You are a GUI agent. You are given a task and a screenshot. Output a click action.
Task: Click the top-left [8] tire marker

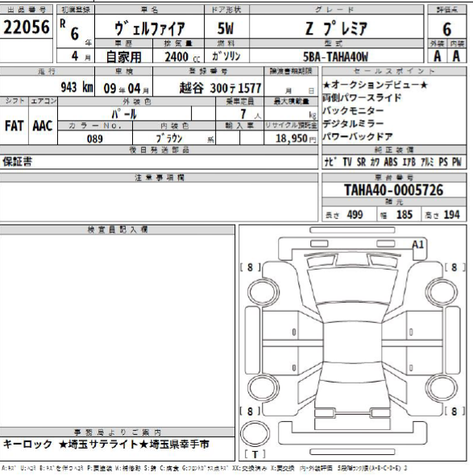(250, 267)
